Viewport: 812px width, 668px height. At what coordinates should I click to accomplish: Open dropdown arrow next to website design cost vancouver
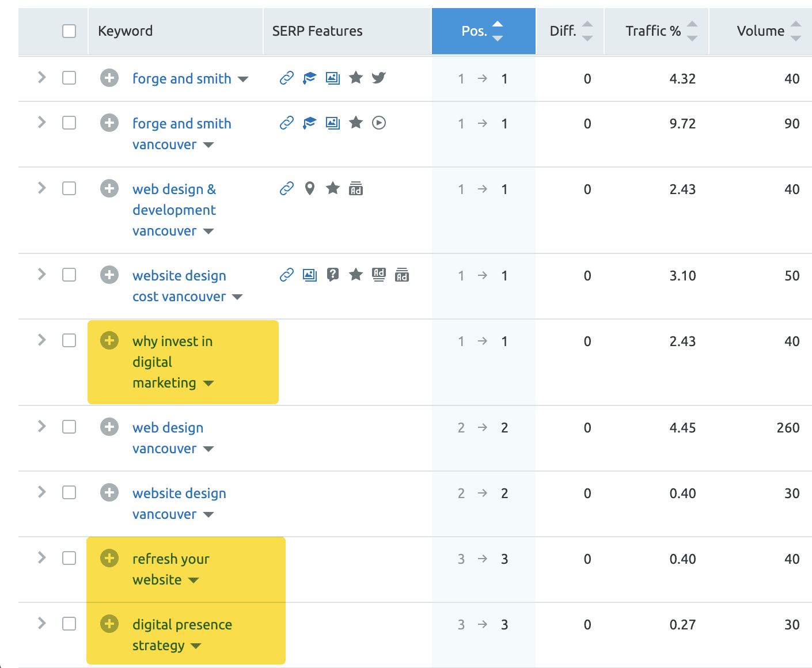coord(237,297)
